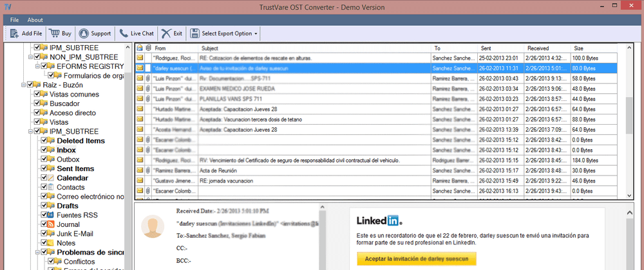The height and width of the screenshot is (270, 644).
Task: Click Aceptar la invitación de darley suescun
Action: coord(417,258)
